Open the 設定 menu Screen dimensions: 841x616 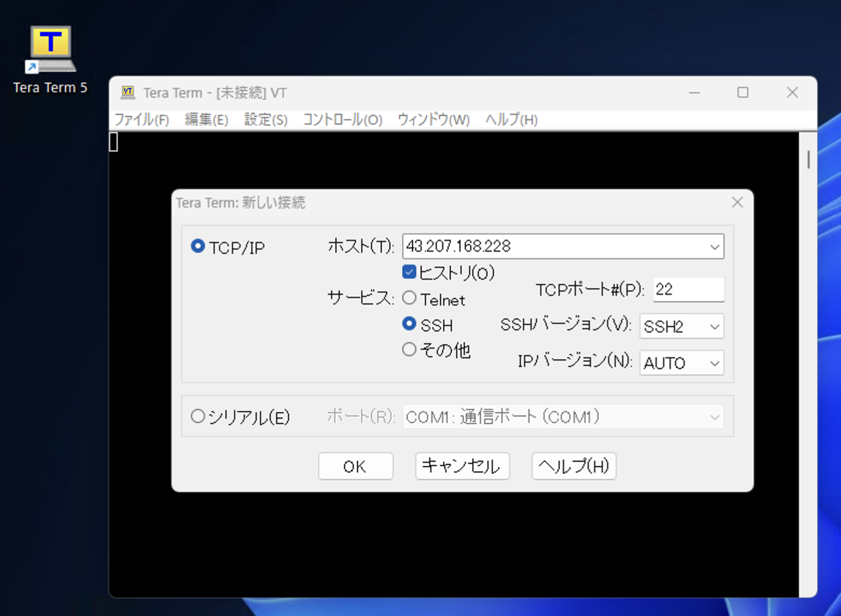click(x=266, y=120)
